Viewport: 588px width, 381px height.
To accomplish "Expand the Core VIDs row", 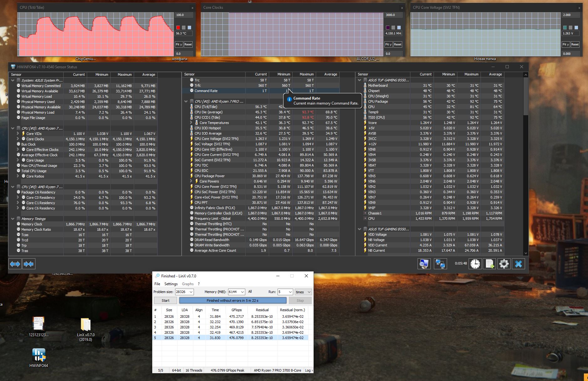I will click(18, 134).
